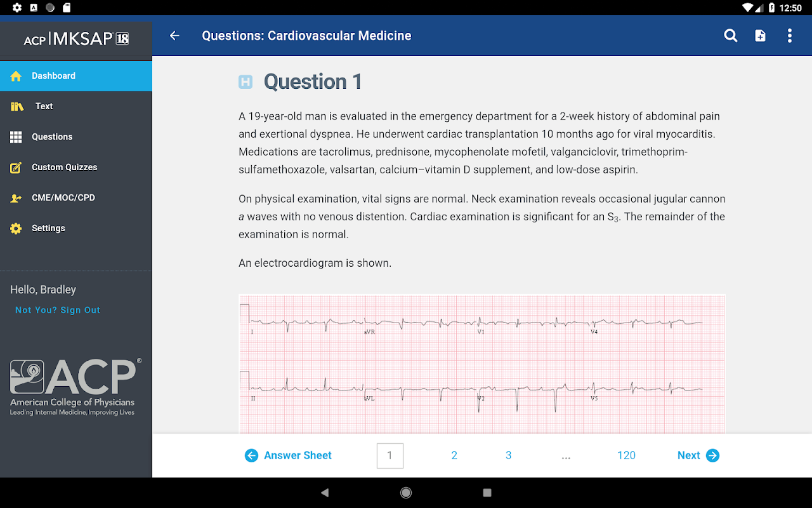Open Settings from sidebar
This screenshot has height=508, width=812.
(x=48, y=228)
